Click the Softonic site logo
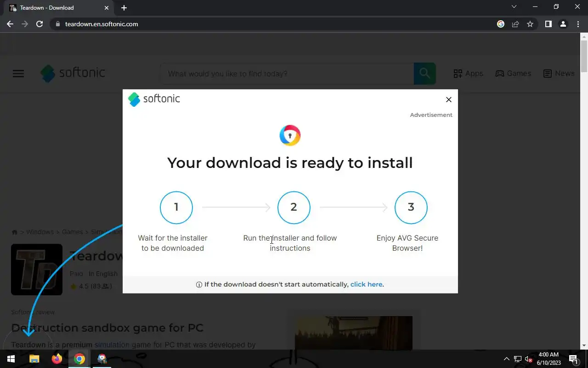Image resolution: width=588 pixels, height=368 pixels. pos(73,73)
